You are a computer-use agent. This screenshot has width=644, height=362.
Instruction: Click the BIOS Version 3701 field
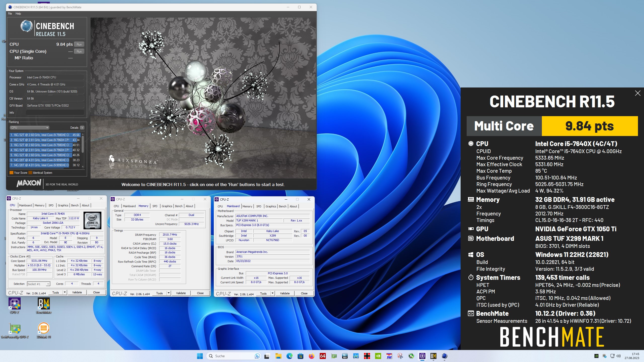pyautogui.click(x=272, y=257)
